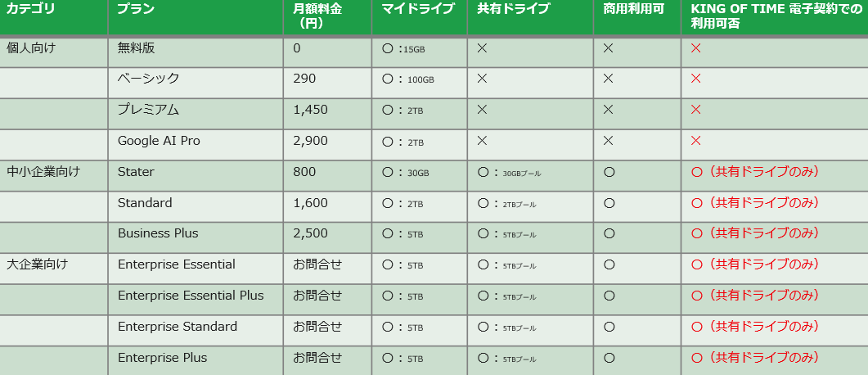This screenshot has width=868, height=375.
Task: Click お問合せ for Enterprise Plus
Action: pyautogui.click(x=317, y=358)
